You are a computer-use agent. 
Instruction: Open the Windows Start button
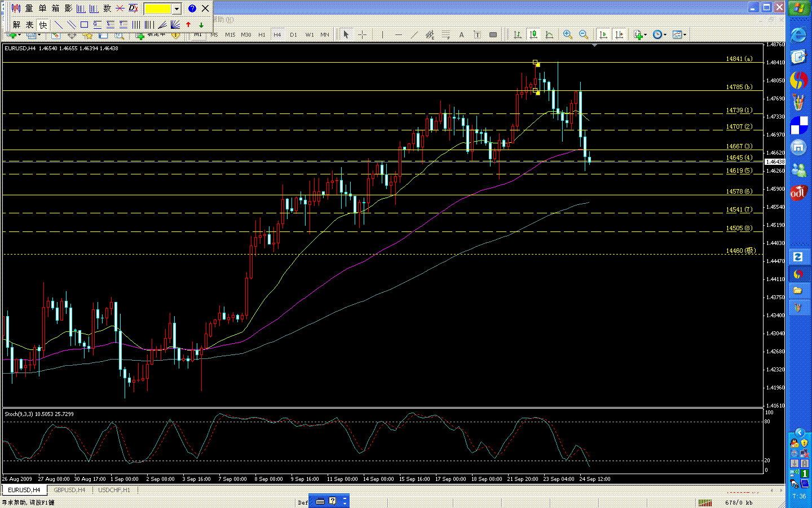(799, 8)
